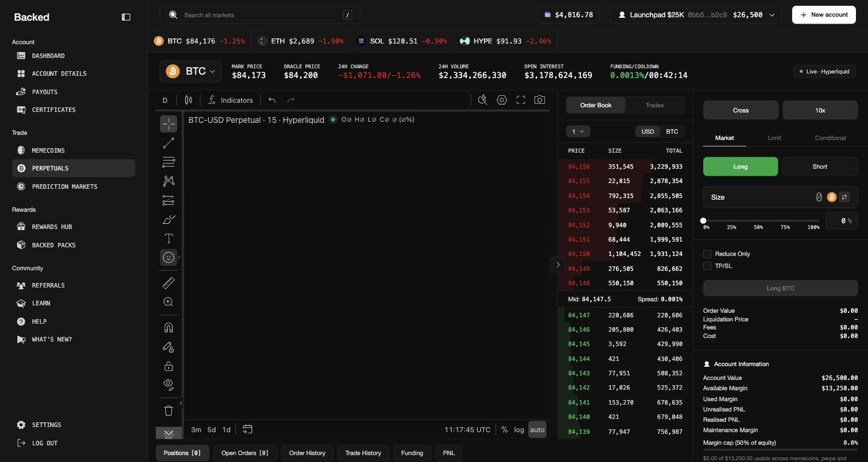Expand the drawing toolbar's bottom chevrons
Image resolution: width=868 pixels, height=462 pixels.
169,433
